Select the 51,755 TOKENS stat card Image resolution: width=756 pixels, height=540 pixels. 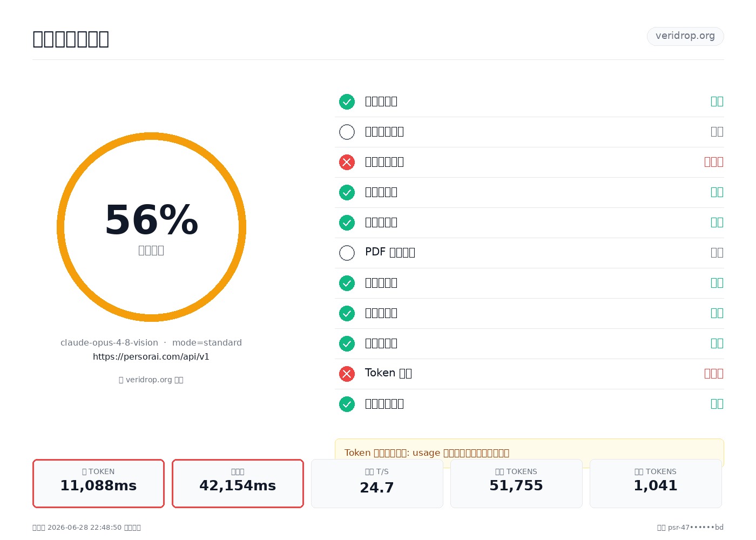(516, 483)
